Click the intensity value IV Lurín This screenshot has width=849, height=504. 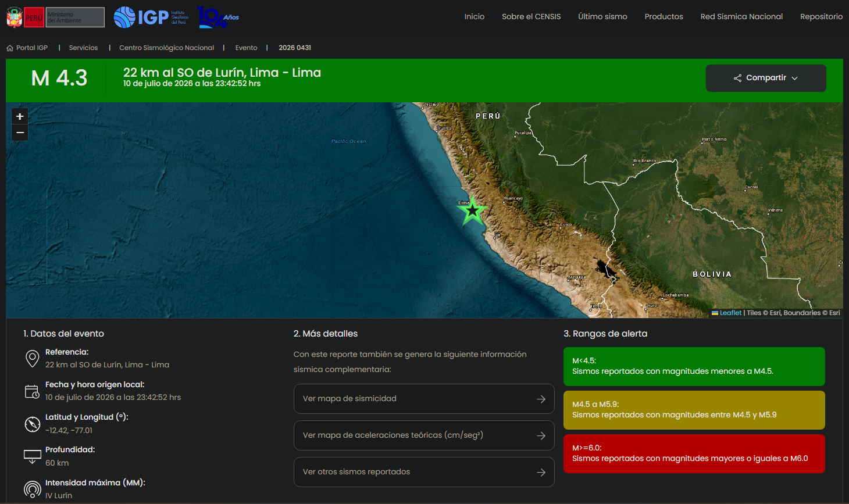pyautogui.click(x=59, y=496)
